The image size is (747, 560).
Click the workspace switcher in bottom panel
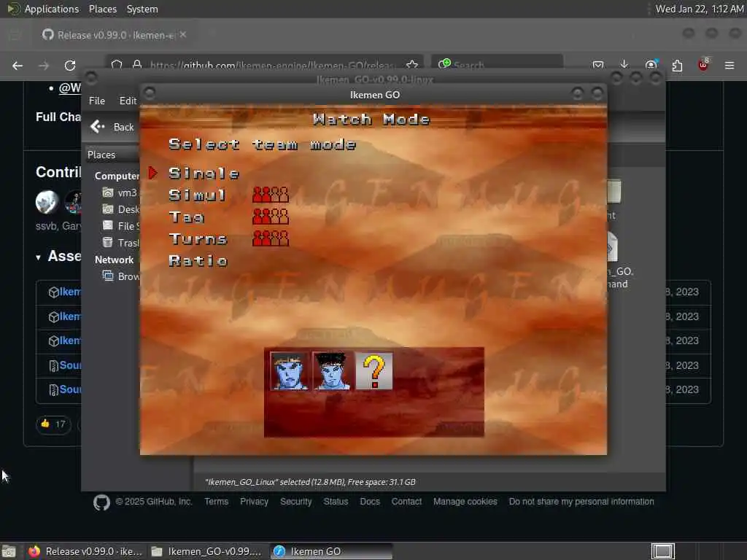[x=662, y=551]
